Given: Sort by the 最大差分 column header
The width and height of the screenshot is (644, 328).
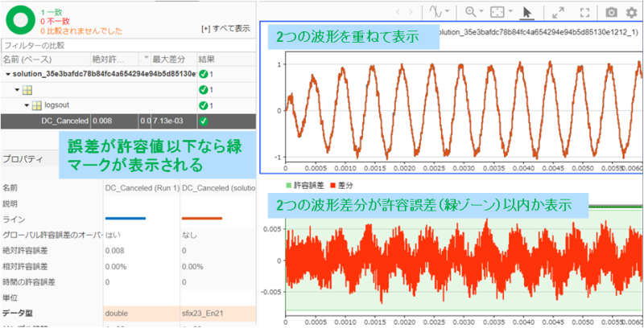Looking at the screenshot, I should (174, 59).
